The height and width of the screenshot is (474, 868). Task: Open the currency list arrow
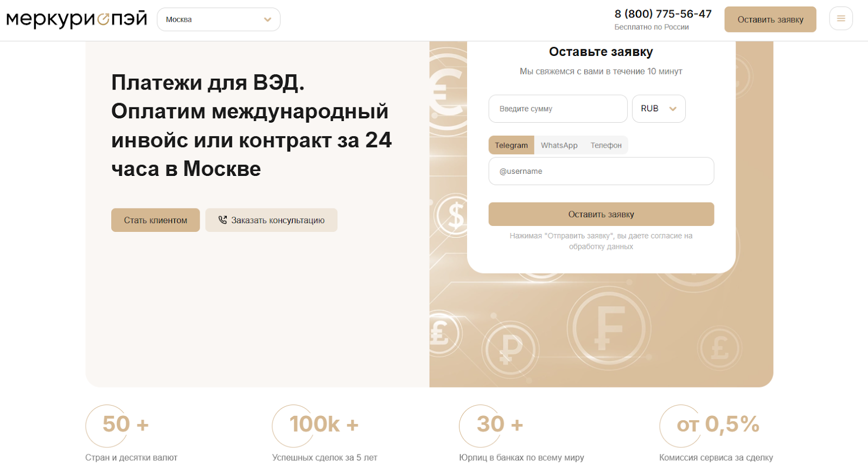click(673, 109)
